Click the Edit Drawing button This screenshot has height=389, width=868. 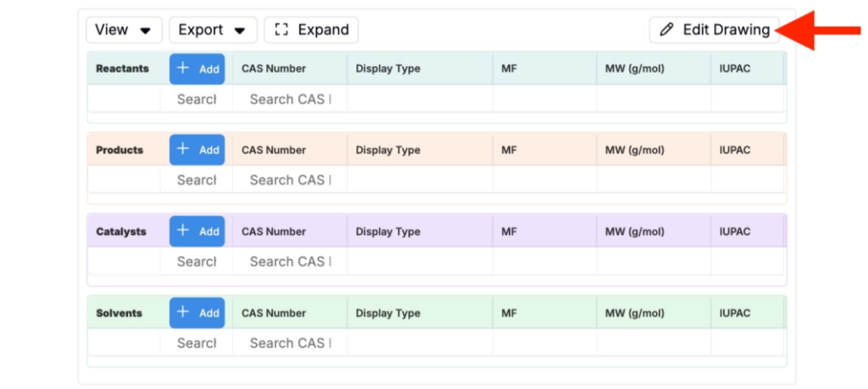(x=714, y=30)
